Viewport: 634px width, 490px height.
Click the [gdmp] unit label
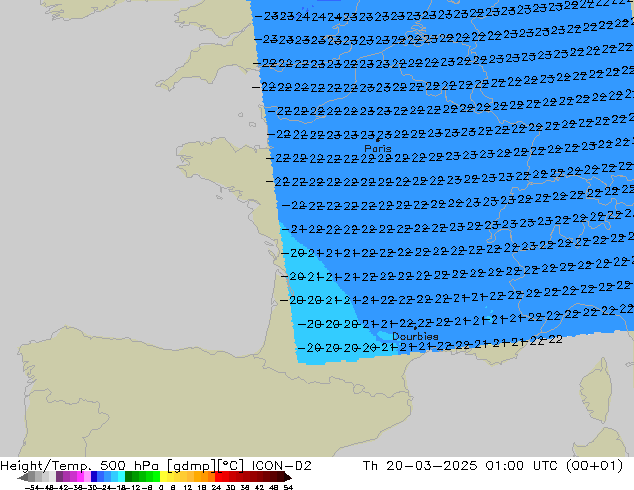191,466
